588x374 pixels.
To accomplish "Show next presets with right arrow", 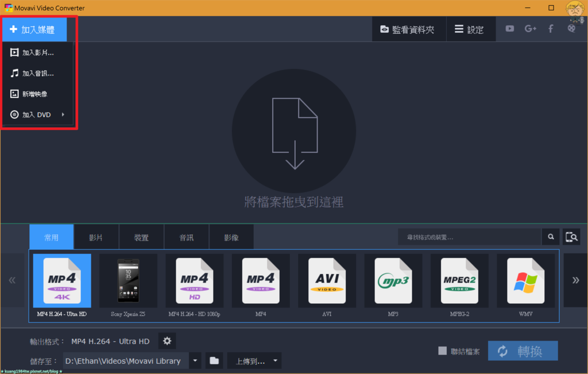I will (575, 280).
